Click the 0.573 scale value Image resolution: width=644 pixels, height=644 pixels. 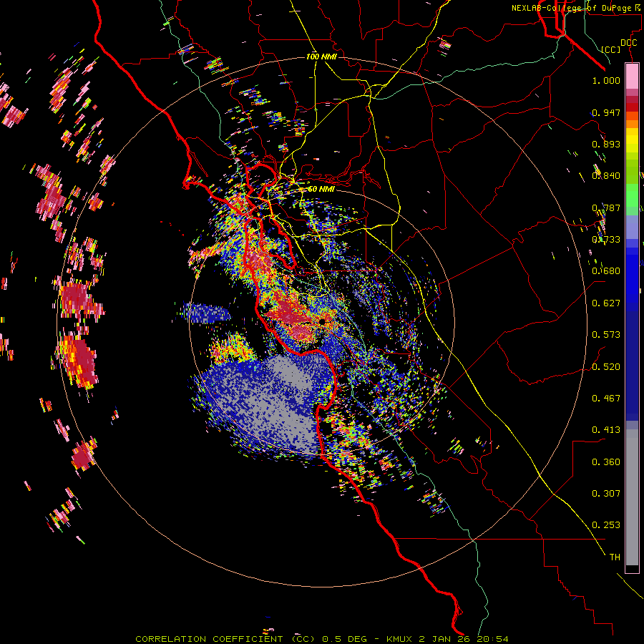coord(606,335)
